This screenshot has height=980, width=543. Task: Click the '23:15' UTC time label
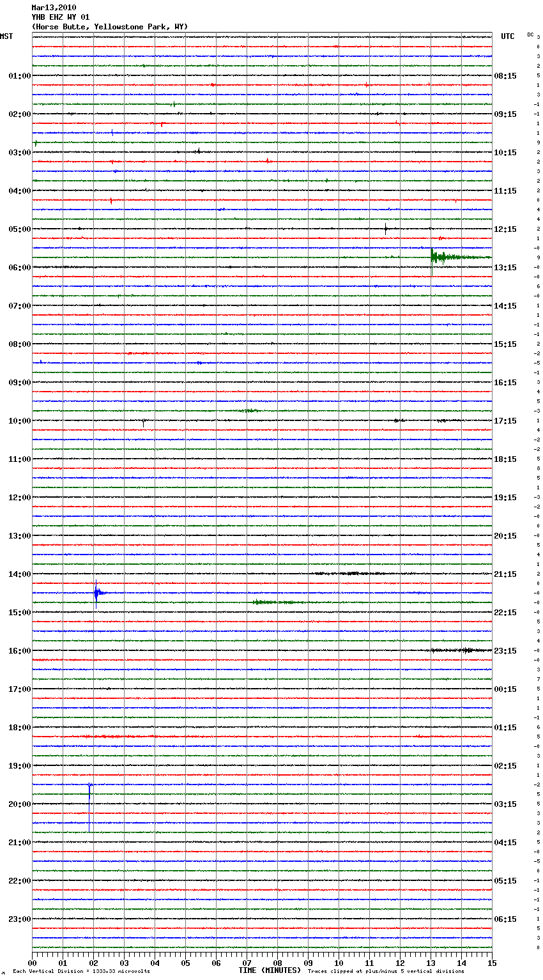tap(505, 651)
